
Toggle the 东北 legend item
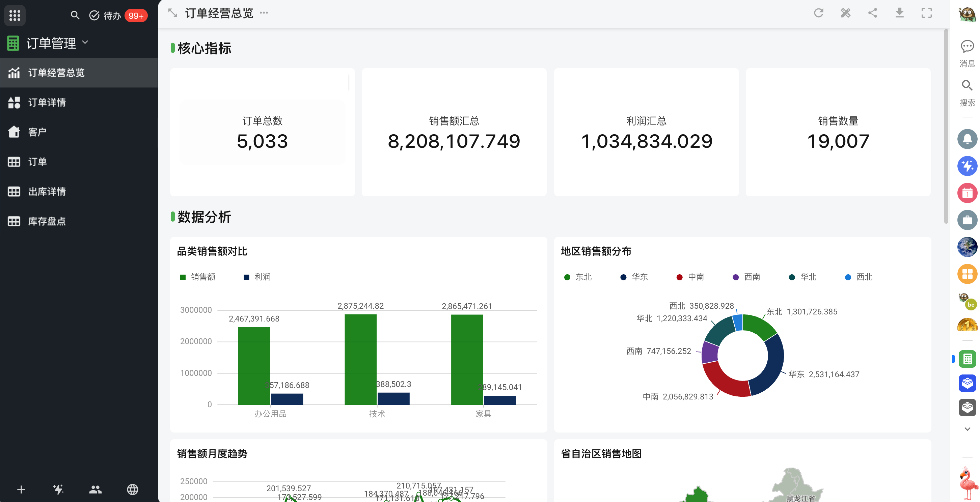(x=578, y=277)
